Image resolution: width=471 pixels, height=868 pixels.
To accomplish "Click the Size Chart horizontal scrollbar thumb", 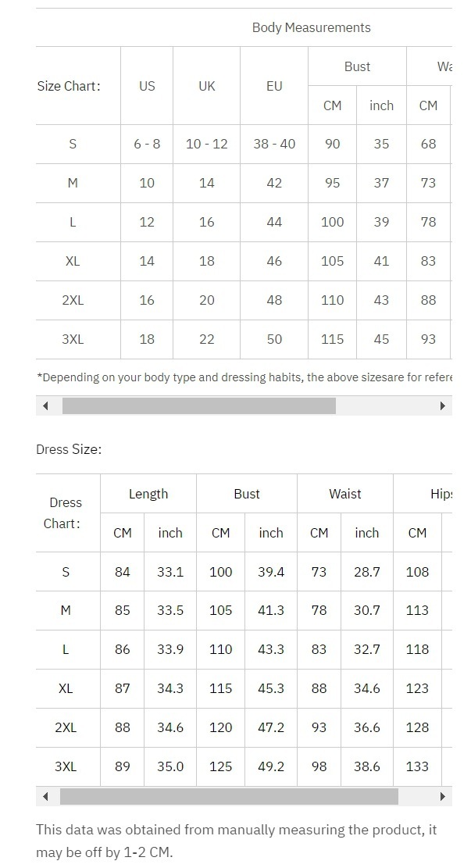I will (198, 406).
